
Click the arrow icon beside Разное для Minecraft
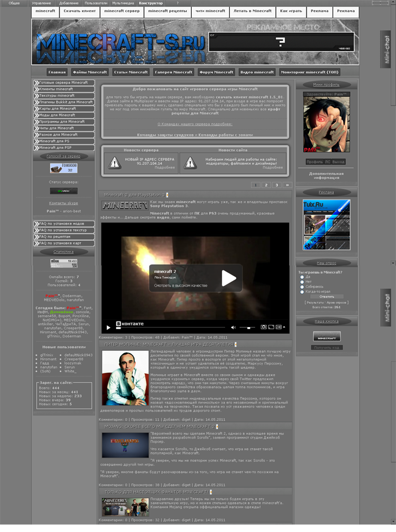tap(36, 134)
